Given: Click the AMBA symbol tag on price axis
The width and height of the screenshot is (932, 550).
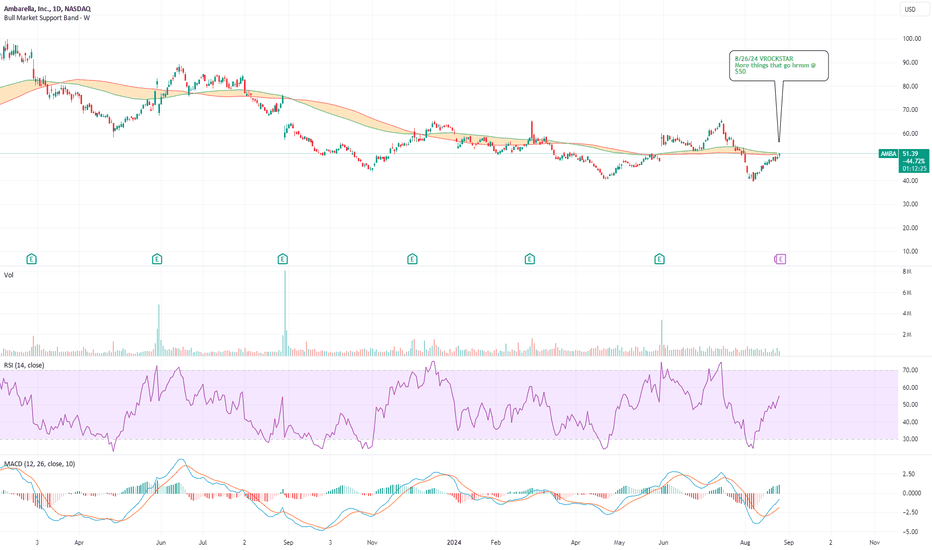Looking at the screenshot, I should click(888, 154).
